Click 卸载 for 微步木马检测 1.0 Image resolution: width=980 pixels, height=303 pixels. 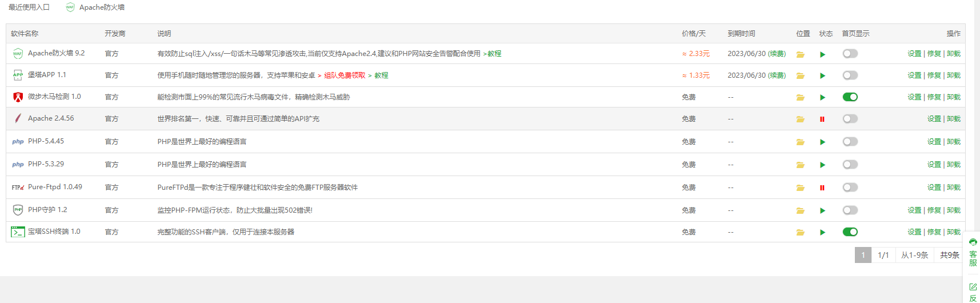coord(954,97)
